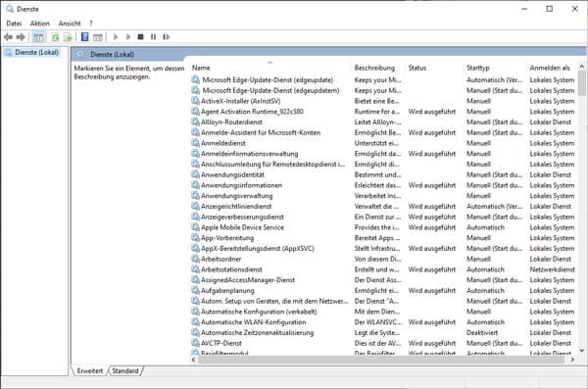Select the Agent Activation Runtime_922c580 service
Screen dimensions: 588x389
[x=383, y=111]
